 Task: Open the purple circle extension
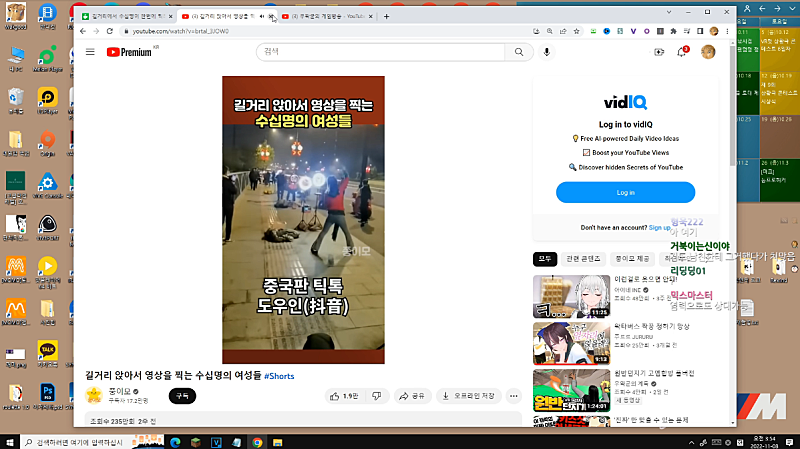[x=646, y=31]
